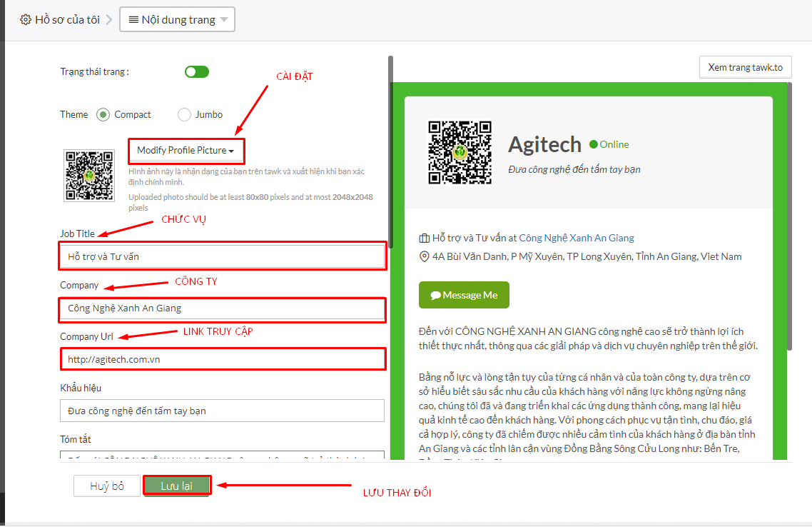Image resolution: width=812 pixels, height=527 pixels.
Task: Click the Company Url input field
Action: [222, 359]
